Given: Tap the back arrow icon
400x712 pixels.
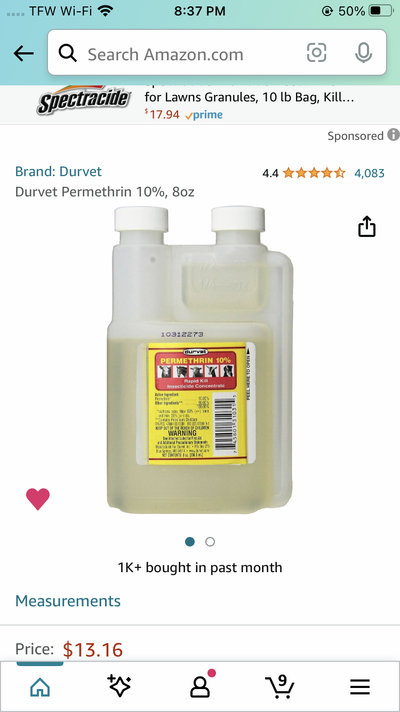Looking at the screenshot, I should coord(24,54).
